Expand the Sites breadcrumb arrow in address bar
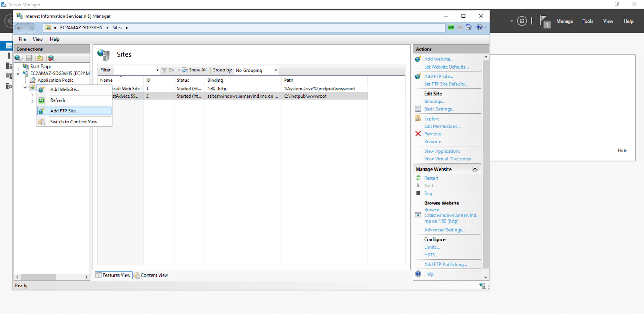Screen dimensions: 644x314 pos(127,28)
